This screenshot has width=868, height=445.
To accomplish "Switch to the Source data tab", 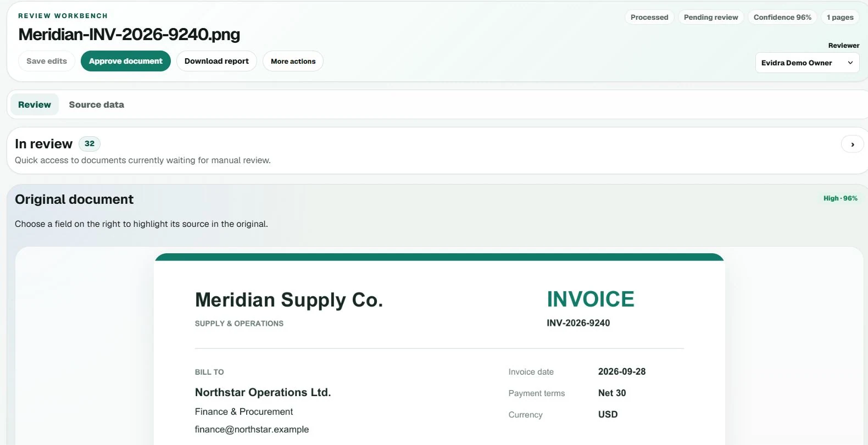I will coord(97,104).
